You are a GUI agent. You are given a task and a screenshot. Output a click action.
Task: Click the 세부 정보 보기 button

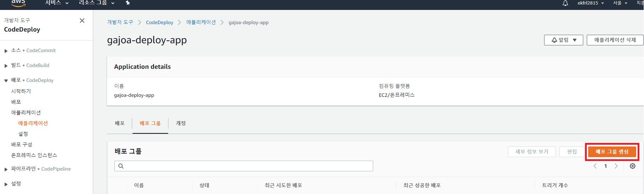click(532, 151)
